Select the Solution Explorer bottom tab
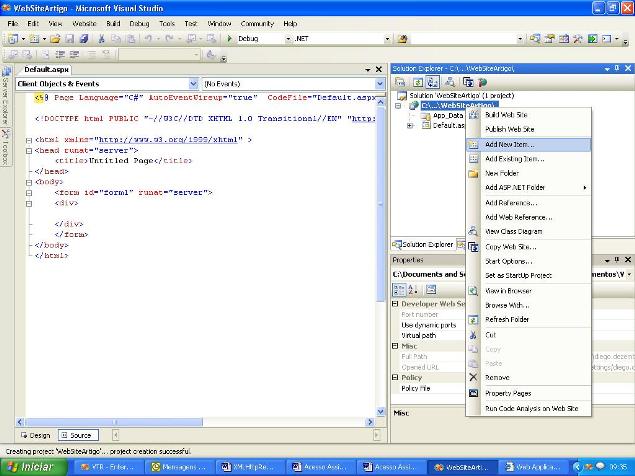Image resolution: width=635 pixels, height=476 pixels. (x=422, y=245)
